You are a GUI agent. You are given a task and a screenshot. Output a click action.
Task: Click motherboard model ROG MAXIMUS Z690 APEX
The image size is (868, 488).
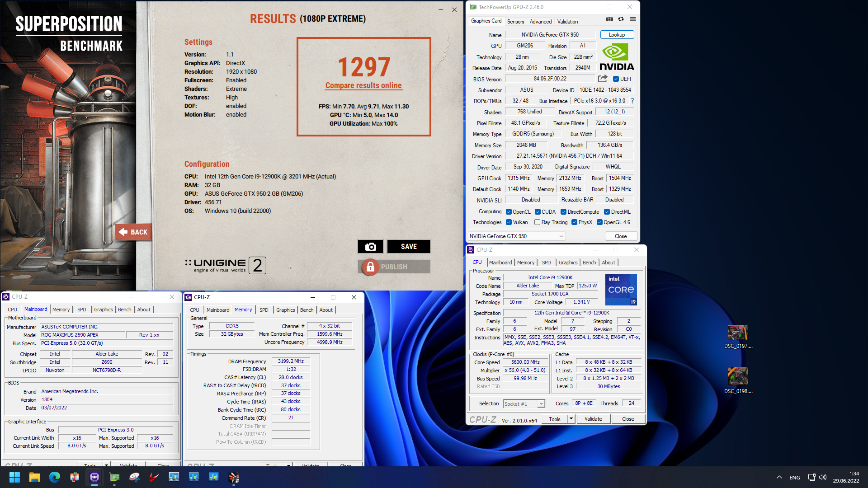[x=82, y=335]
